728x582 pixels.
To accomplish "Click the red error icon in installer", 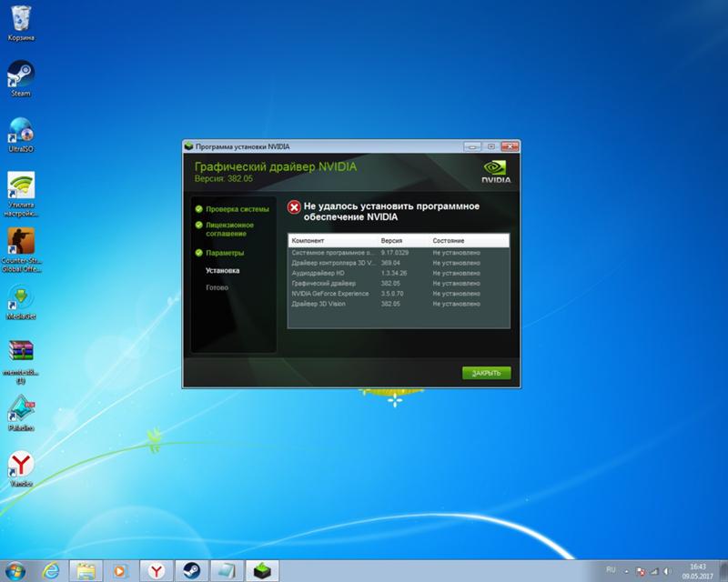I will coord(294,207).
